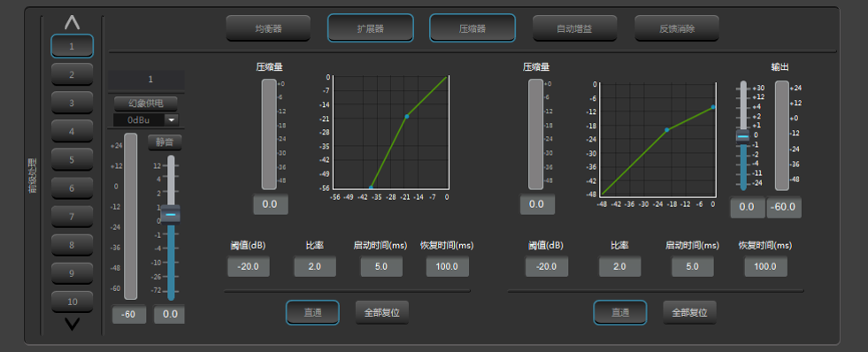Edit expander 比率 field showing 2.0
The height and width of the screenshot is (352, 868).
coord(314,267)
